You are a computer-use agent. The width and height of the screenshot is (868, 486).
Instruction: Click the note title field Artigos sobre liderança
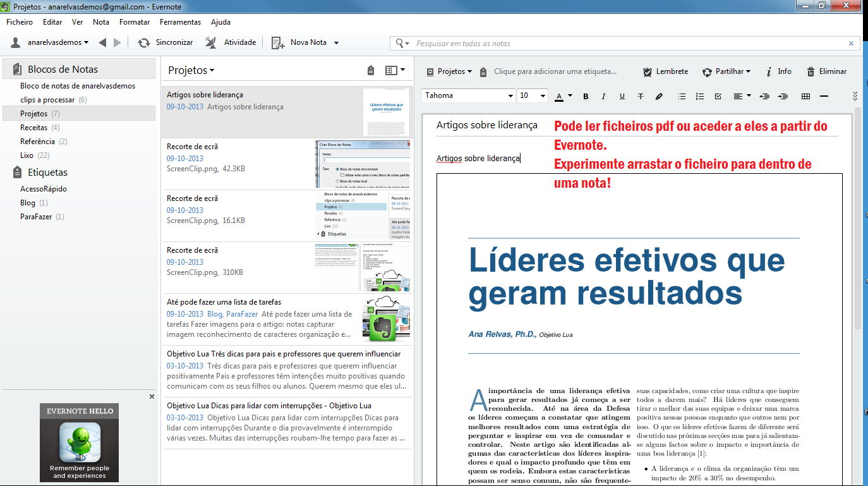click(x=487, y=125)
